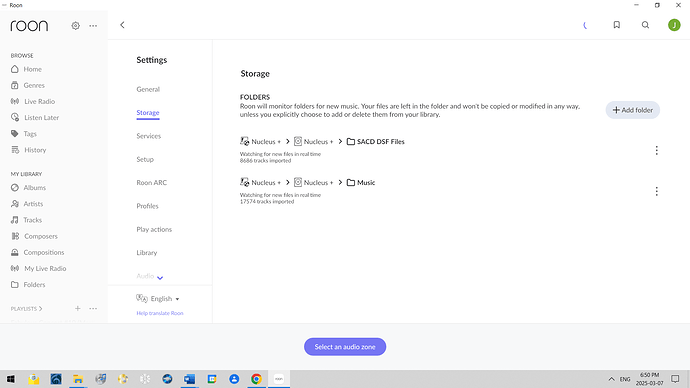Viewport: 690px width, 388px height.
Task: Go back using the left arrow
Action: pos(122,25)
